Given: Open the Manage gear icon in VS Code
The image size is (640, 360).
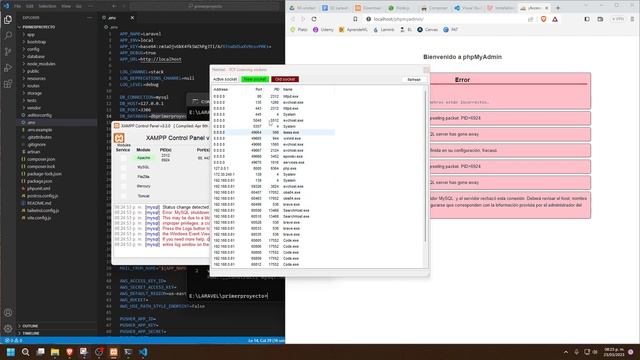Looking at the screenshot, I should click(x=8, y=329).
